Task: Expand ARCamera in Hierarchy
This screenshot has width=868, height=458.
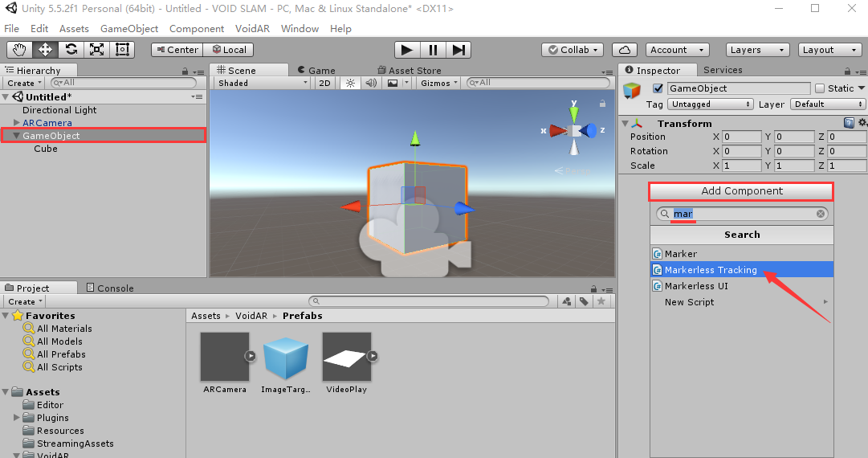Action: click(17, 122)
